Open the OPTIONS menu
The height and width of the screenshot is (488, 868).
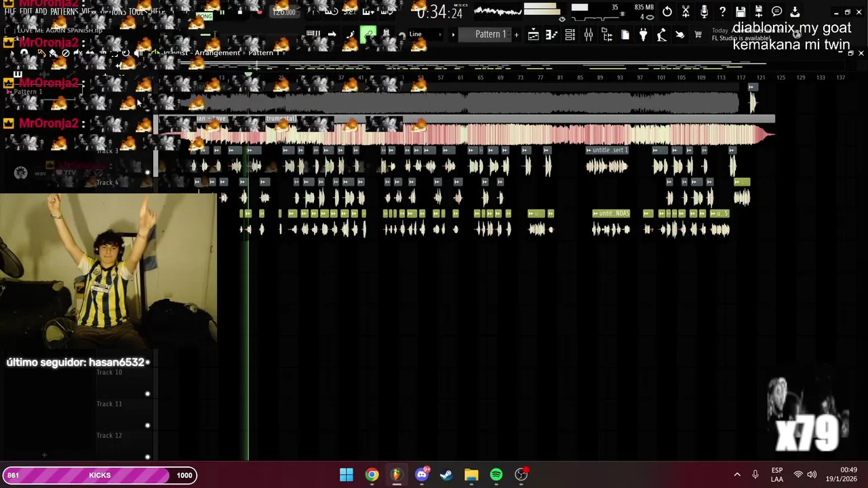[113, 12]
